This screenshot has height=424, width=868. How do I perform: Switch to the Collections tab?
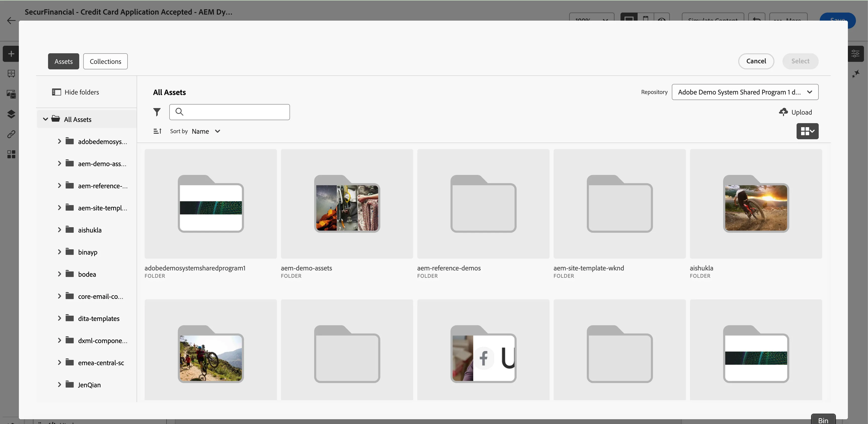[105, 61]
